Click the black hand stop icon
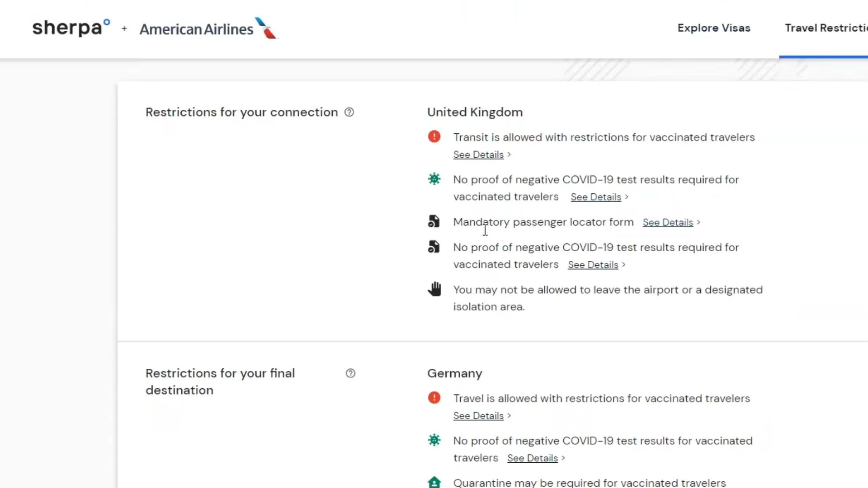868x488 pixels. (434, 289)
